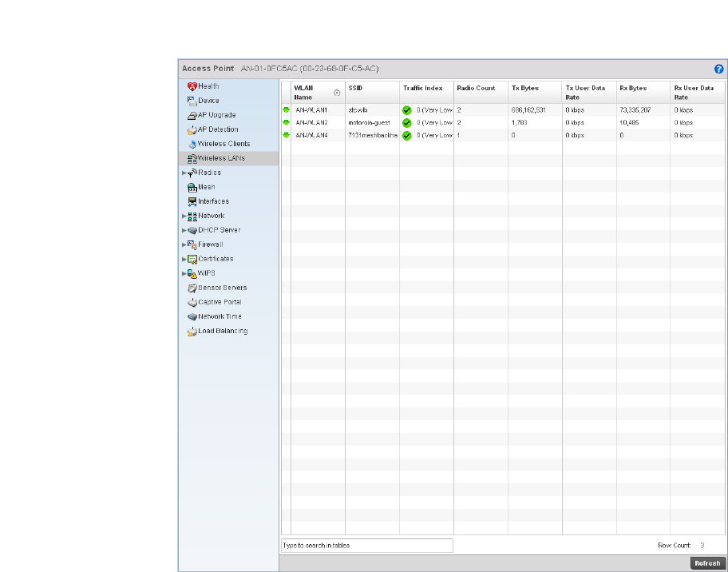Click the Refresh button
This screenshot has width=728, height=572.
point(707,563)
